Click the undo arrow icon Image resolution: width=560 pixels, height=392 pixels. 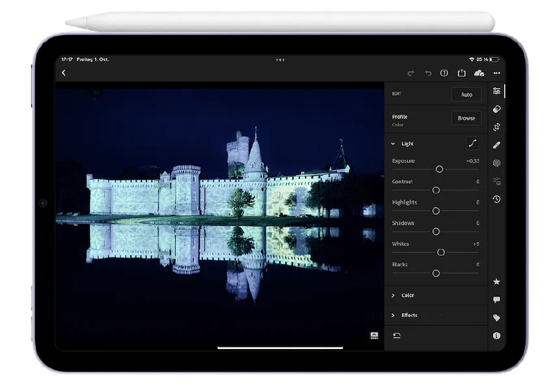(428, 73)
